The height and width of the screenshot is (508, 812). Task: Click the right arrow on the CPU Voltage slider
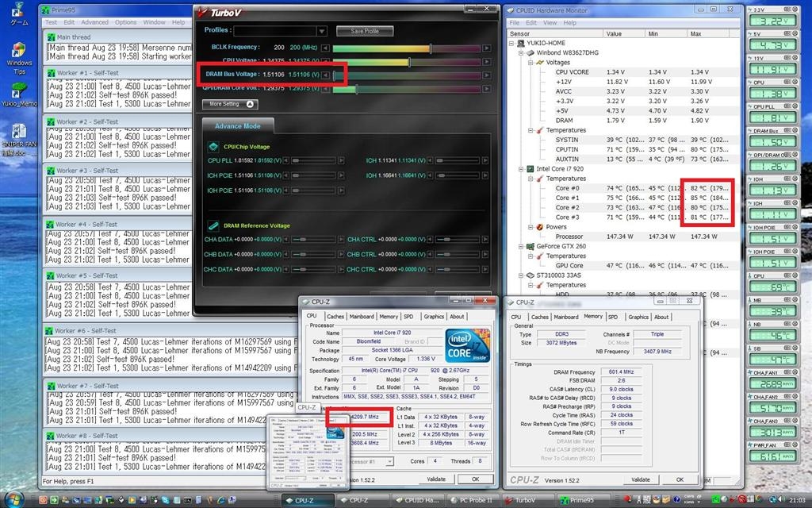tap(487, 62)
